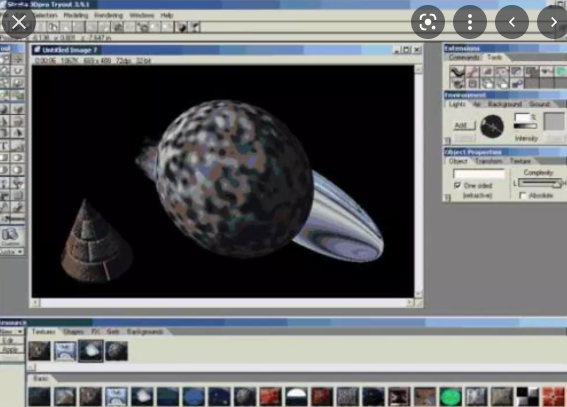This screenshot has height=407, width=567.
Task: Select the wavy curve extension tool icon
Action: pos(457,72)
